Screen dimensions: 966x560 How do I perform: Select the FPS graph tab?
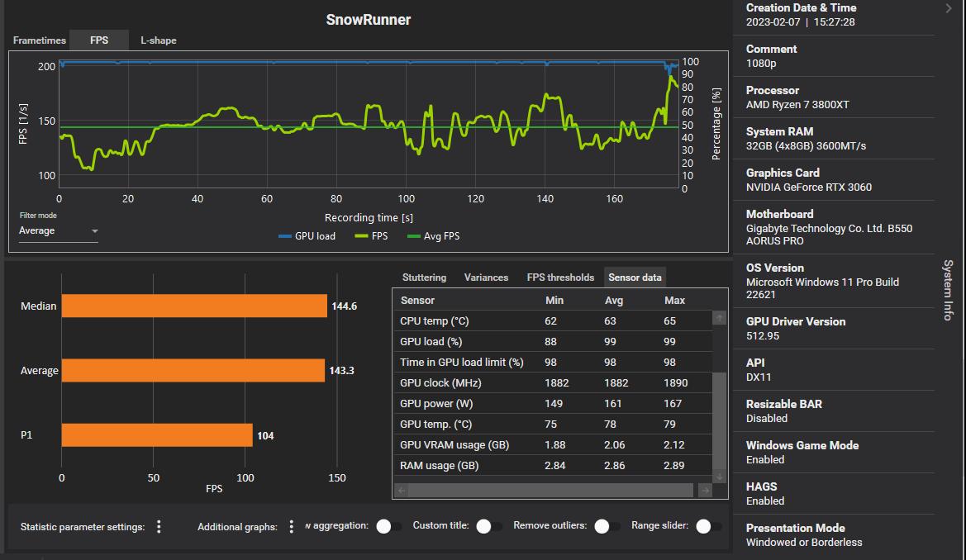99,40
